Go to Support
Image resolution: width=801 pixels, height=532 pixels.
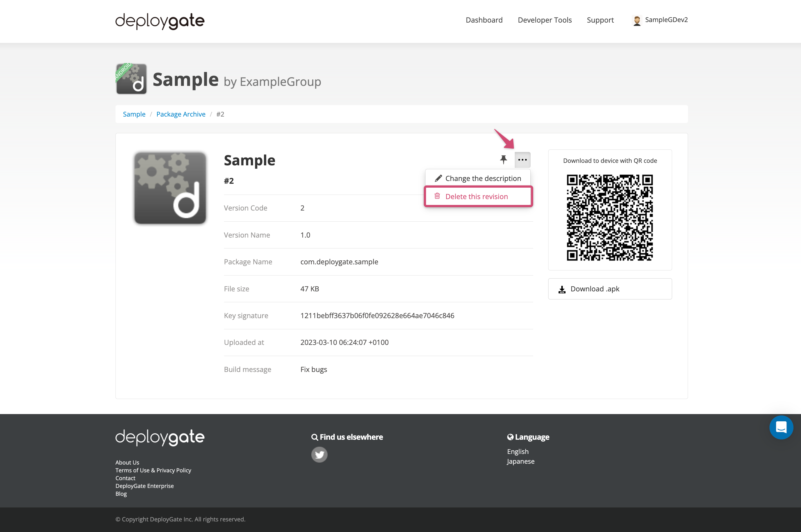tap(600, 20)
